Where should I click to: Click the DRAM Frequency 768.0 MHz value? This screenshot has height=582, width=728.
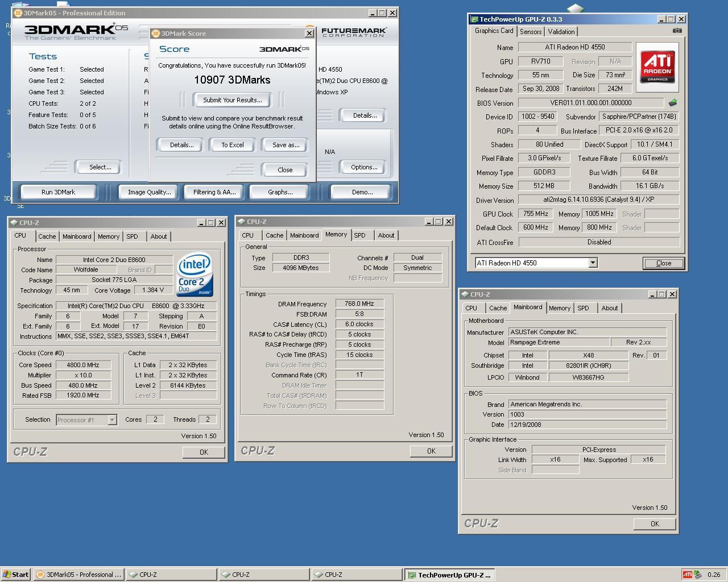(359, 304)
